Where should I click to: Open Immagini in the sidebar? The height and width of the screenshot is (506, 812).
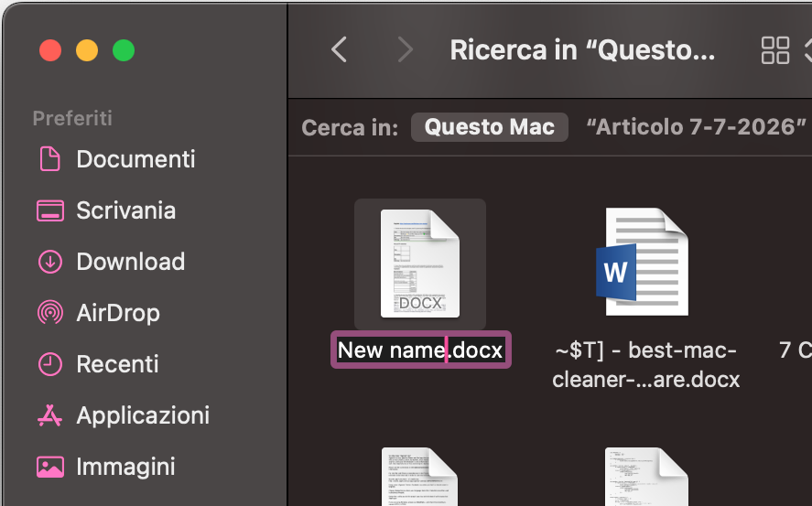tap(125, 467)
